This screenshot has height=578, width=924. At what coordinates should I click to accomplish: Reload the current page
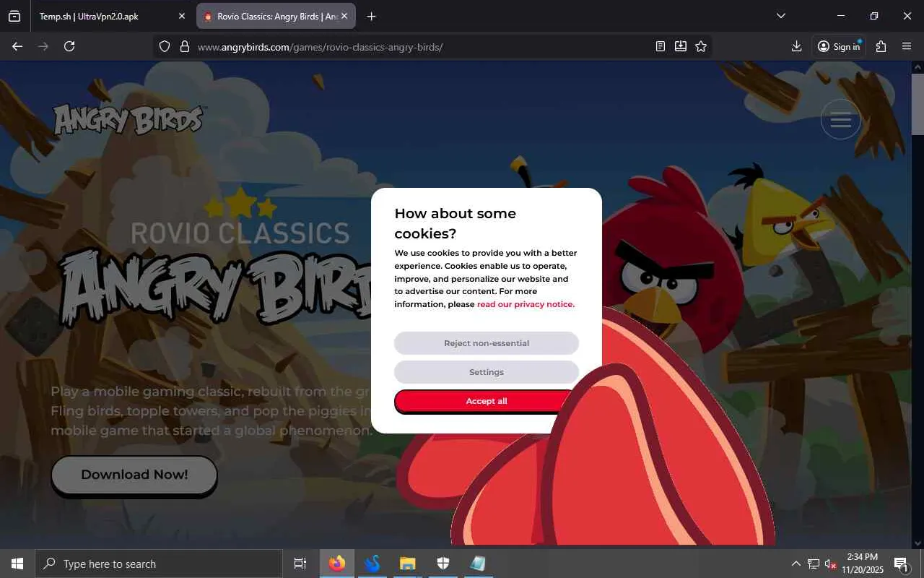point(69,46)
